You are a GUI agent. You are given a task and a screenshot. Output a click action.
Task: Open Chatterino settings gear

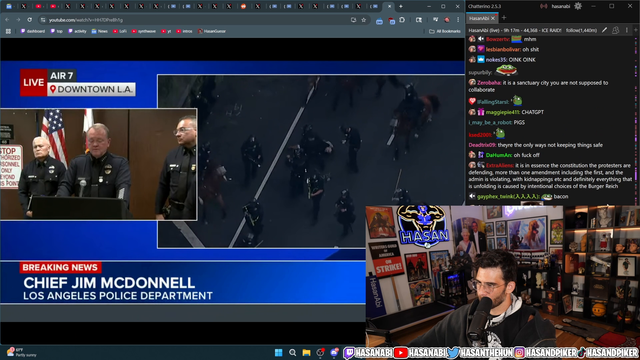(x=578, y=6)
